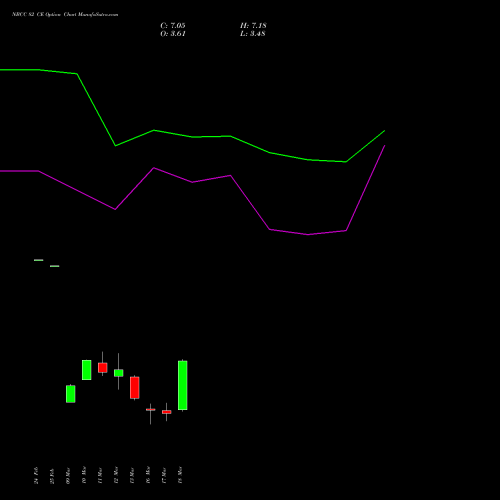Click the chart title text MunafaSutra.com
500x500 pixels.
coord(98,15)
